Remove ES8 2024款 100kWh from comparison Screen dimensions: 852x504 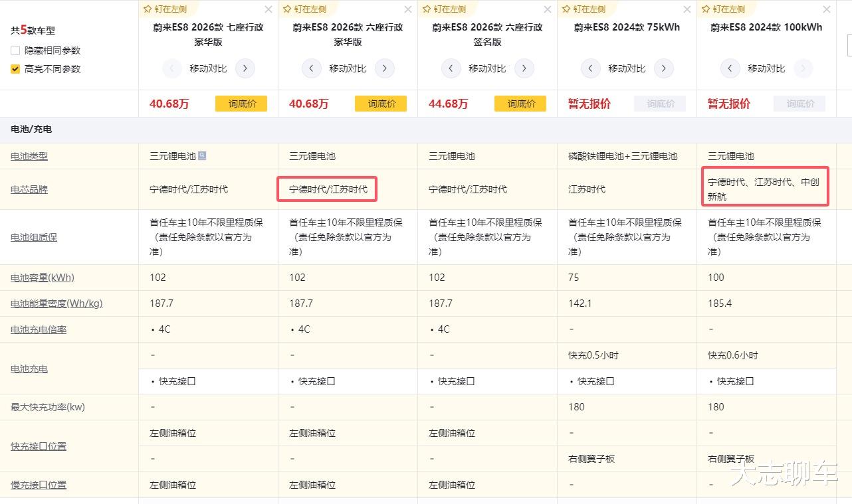pos(827,9)
